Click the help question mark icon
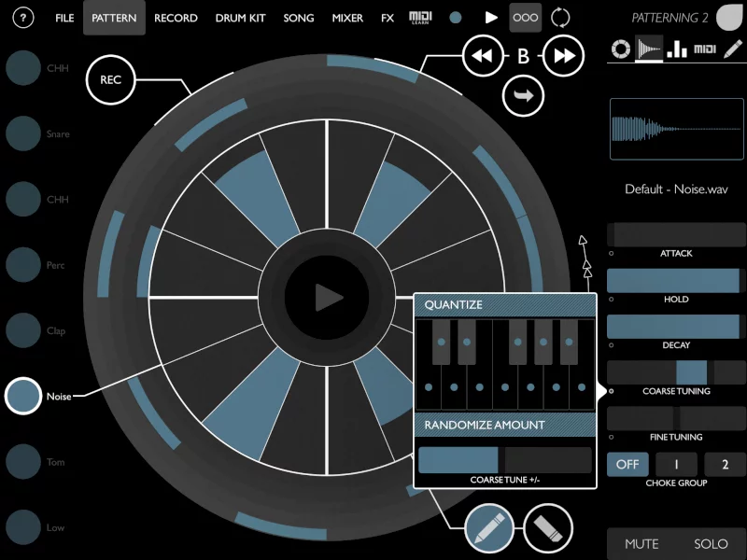747x560 pixels. point(23,17)
